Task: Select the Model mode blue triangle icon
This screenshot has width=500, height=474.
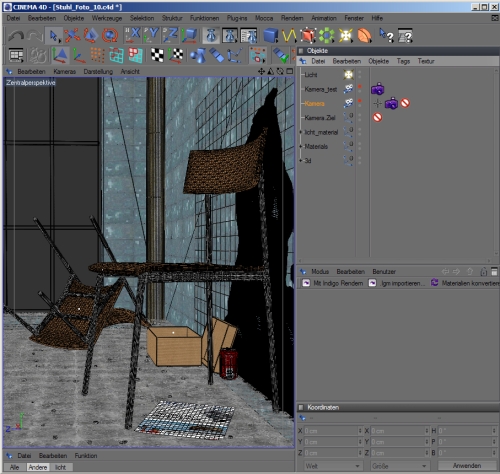Action: (60, 55)
